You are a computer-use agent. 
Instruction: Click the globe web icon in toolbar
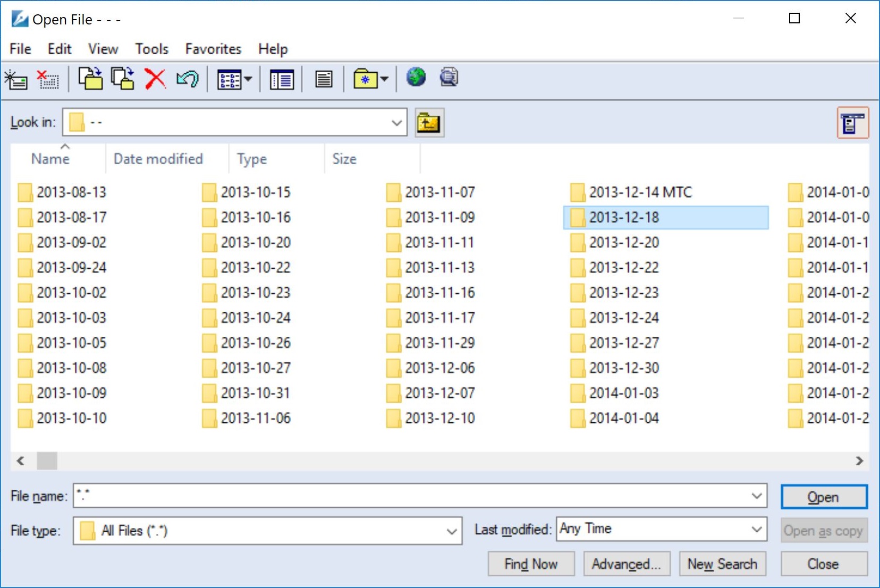[x=416, y=78]
